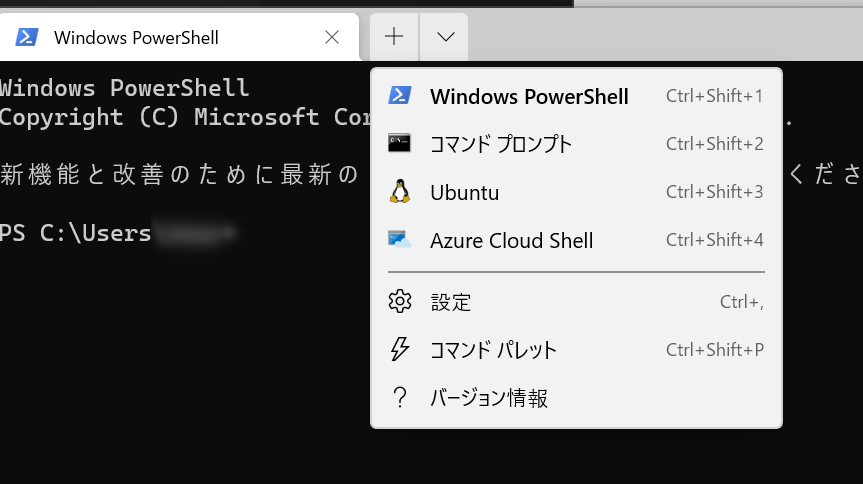The width and height of the screenshot is (863, 484).
Task: Select Windows PowerShell menu entry text
Action: coord(529,96)
